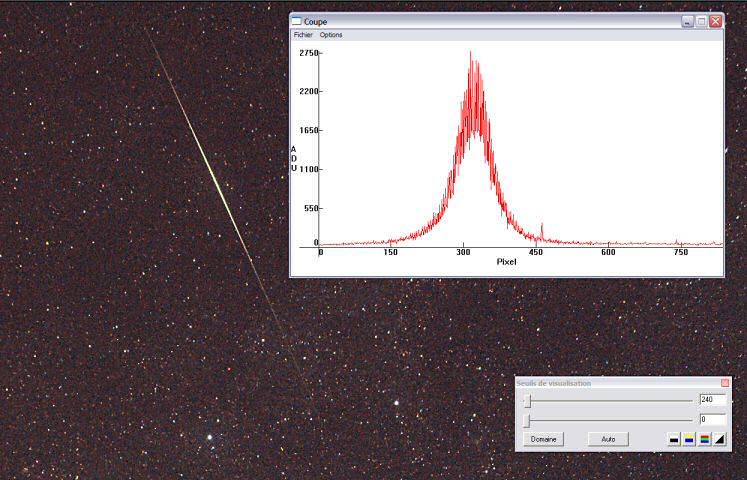Viewport: 747px width, 480px height.
Task: Click the Domaine button
Action: (x=544, y=439)
